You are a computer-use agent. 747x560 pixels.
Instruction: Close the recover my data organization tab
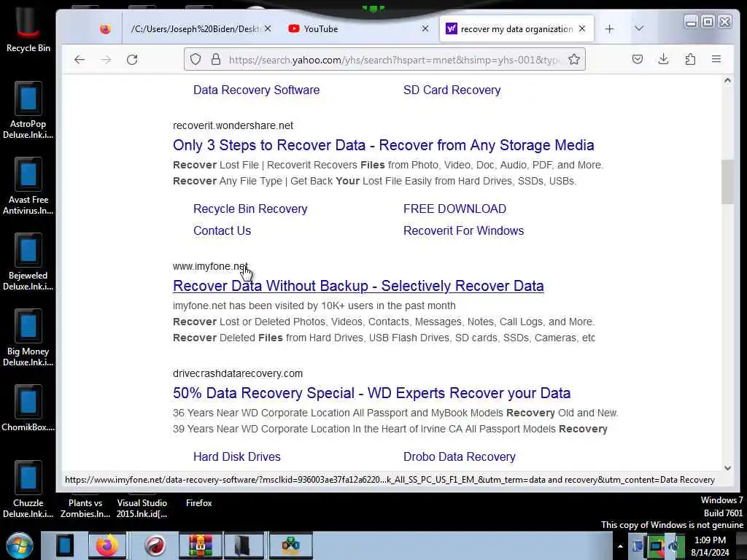pos(582,29)
